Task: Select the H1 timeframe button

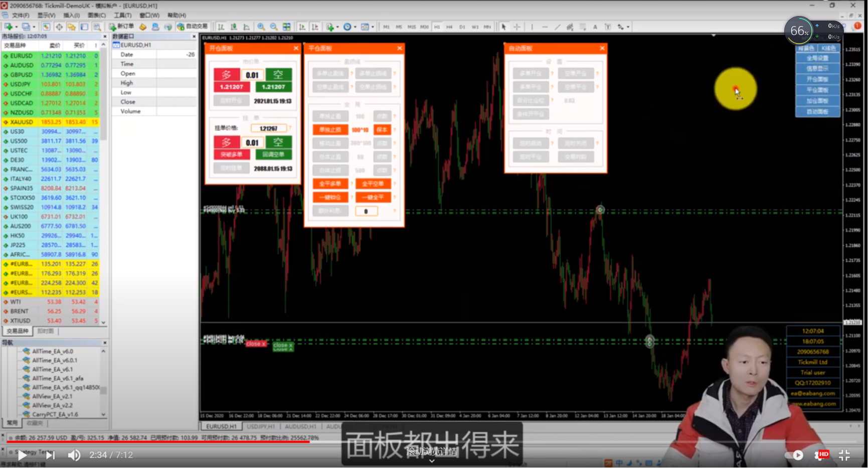Action: [x=437, y=27]
